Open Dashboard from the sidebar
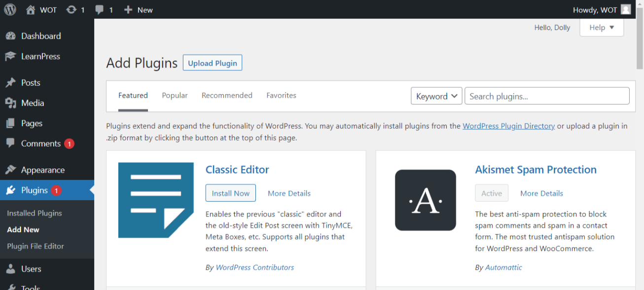This screenshot has height=290, width=644. coord(41,36)
